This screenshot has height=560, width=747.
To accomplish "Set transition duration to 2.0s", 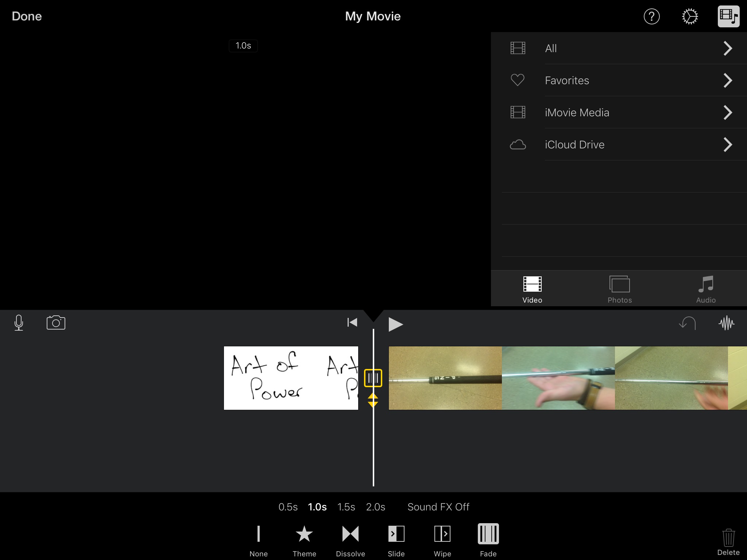I will pyautogui.click(x=375, y=507).
